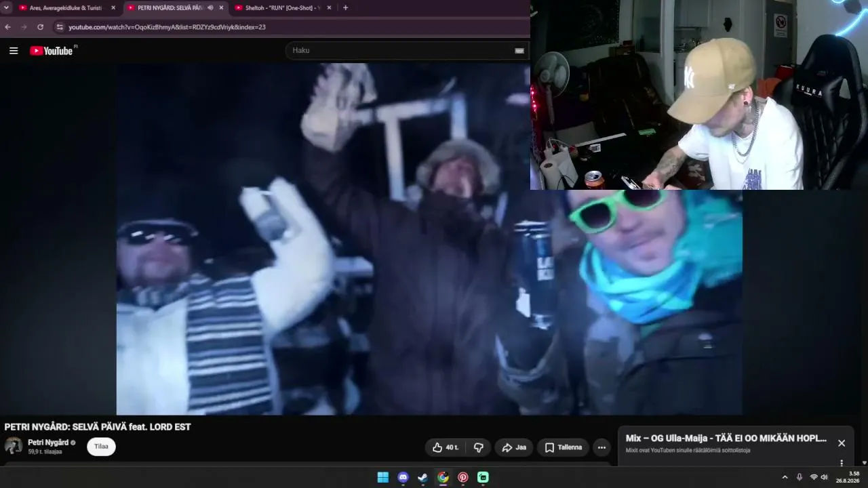
Task: Open more actions ellipsis menu for video
Action: coord(601,447)
